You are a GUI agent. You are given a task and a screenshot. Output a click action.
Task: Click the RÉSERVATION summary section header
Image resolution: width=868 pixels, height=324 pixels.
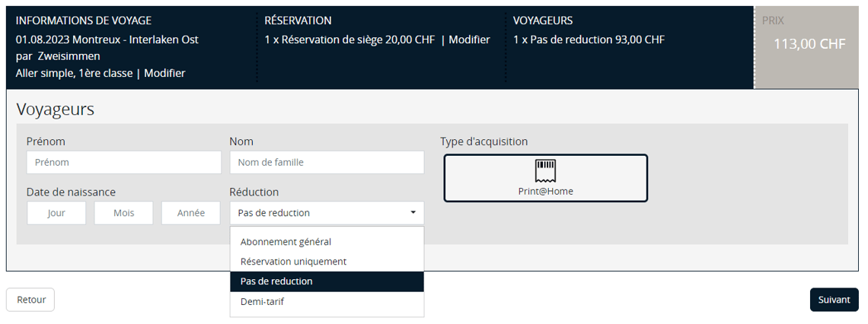[x=298, y=21]
